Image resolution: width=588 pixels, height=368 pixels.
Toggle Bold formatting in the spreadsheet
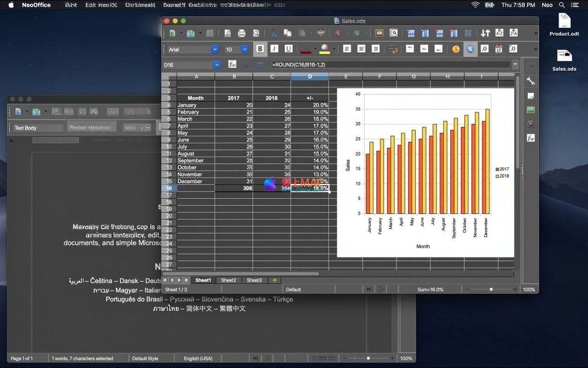(x=260, y=49)
